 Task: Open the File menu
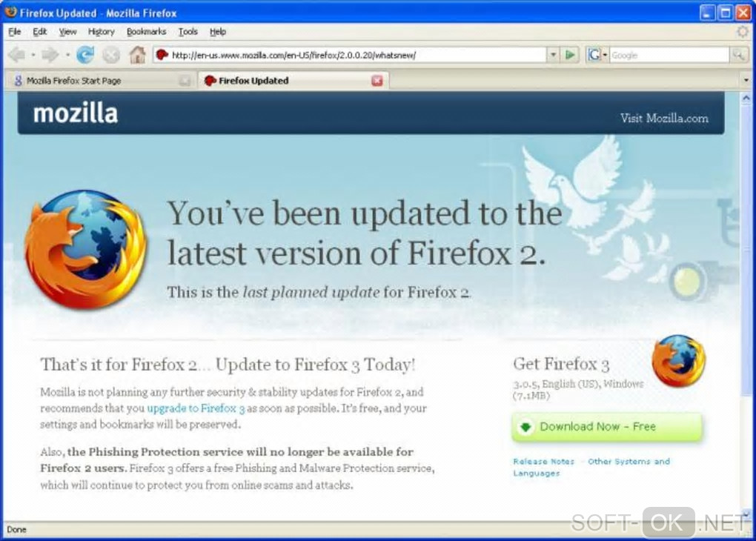[x=15, y=32]
